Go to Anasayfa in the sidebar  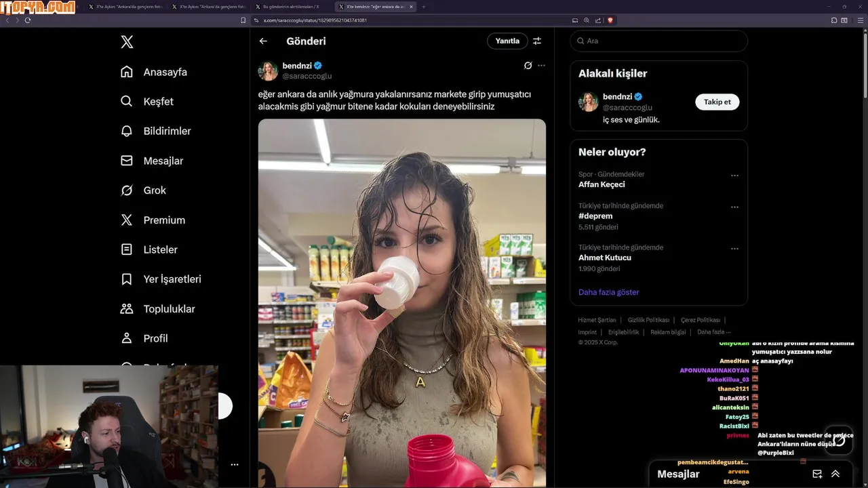154,72
